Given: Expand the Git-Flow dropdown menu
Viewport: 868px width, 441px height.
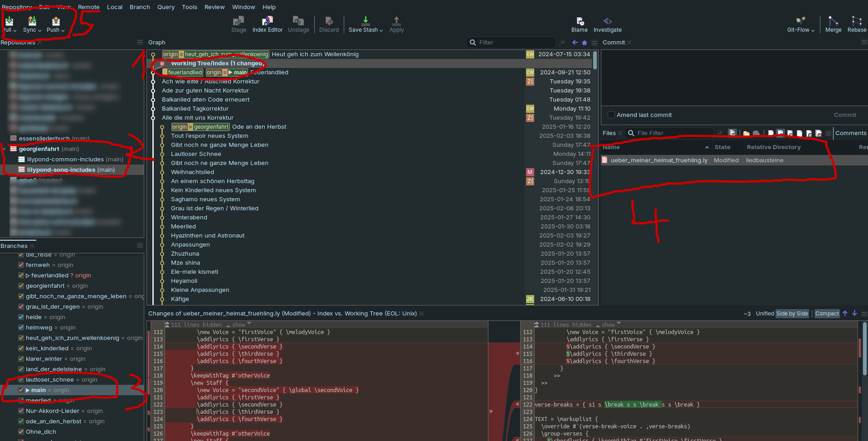Looking at the screenshot, I should click(813, 30).
